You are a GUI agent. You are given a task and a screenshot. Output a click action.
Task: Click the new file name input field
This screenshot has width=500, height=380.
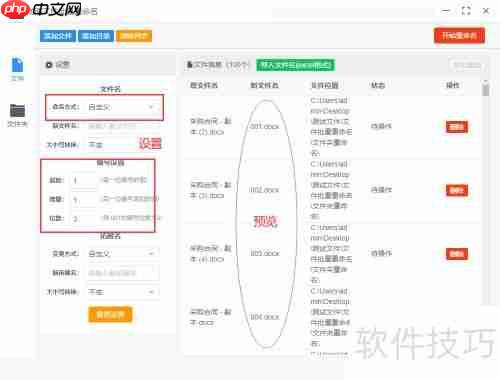click(122, 126)
